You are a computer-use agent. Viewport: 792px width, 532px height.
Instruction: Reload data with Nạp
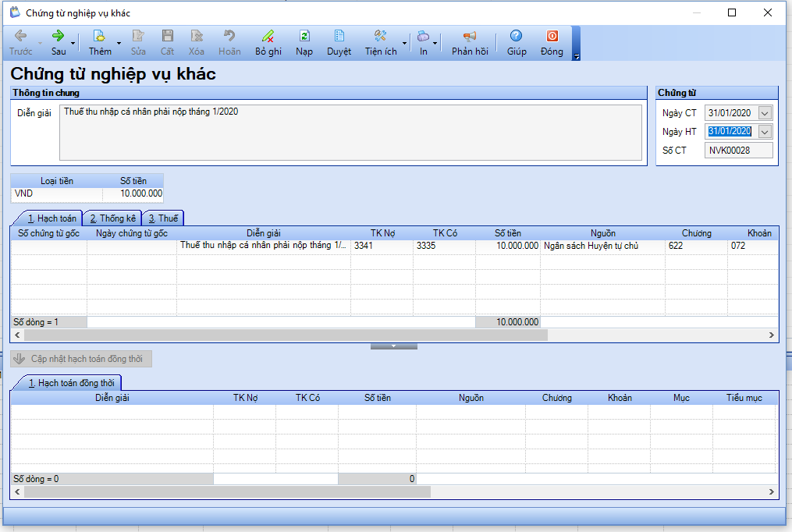click(x=304, y=43)
